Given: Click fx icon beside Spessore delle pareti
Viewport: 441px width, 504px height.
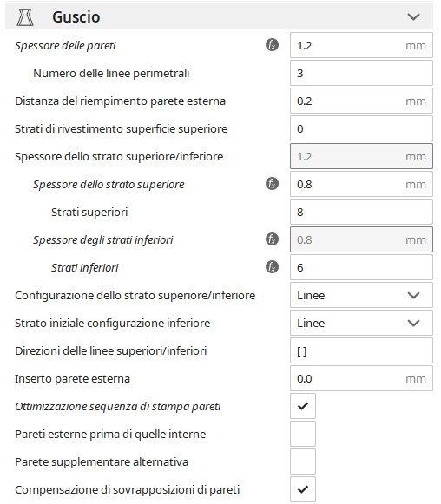Looking at the screenshot, I should [272, 45].
